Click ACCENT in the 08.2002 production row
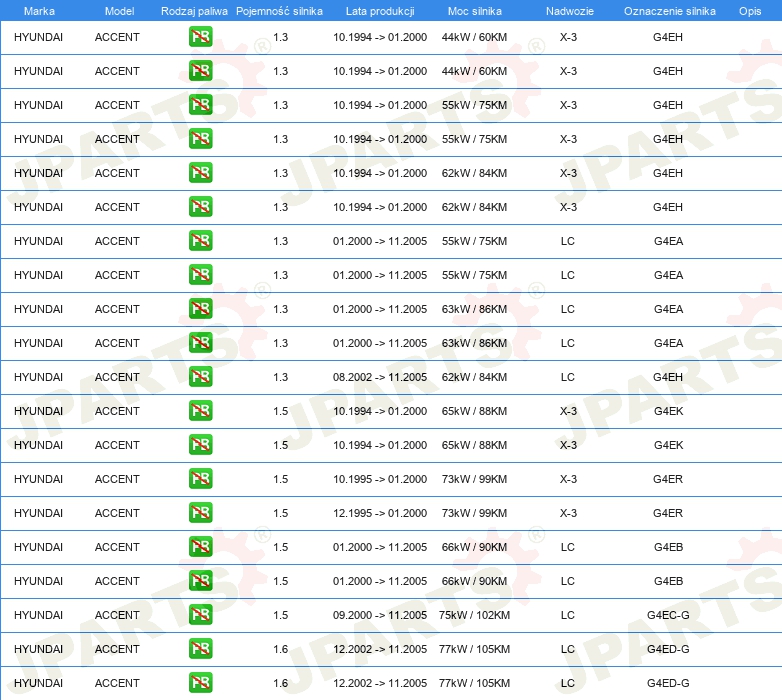 [x=117, y=377]
